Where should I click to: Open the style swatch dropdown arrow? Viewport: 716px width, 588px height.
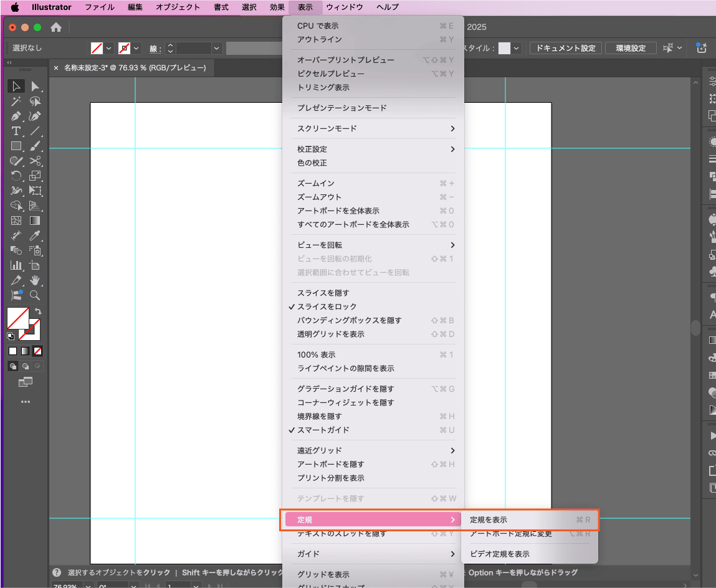click(x=516, y=49)
